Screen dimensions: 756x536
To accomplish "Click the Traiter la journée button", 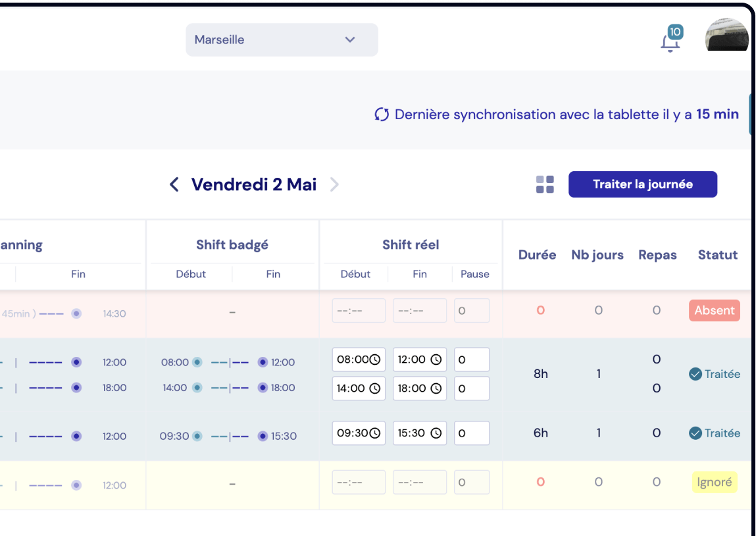I will tap(642, 184).
